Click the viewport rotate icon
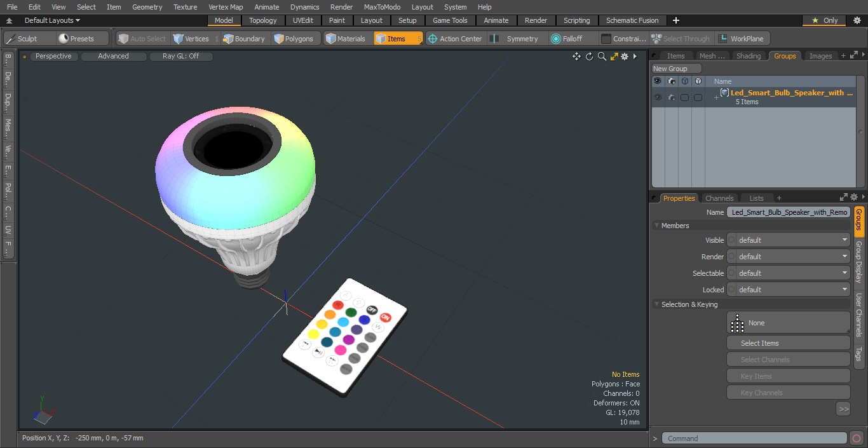Viewport: 868px width, 448px height. coord(589,57)
